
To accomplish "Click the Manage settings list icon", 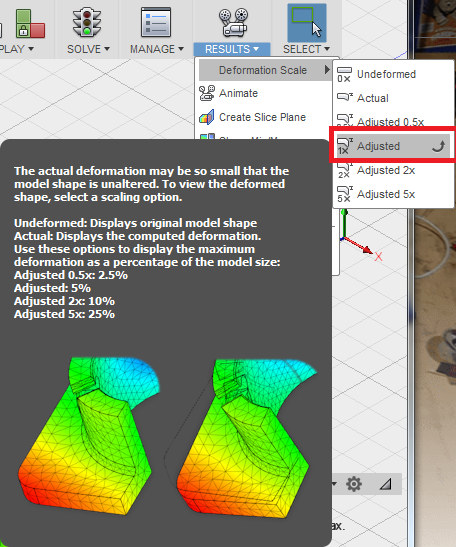I will tap(156, 22).
